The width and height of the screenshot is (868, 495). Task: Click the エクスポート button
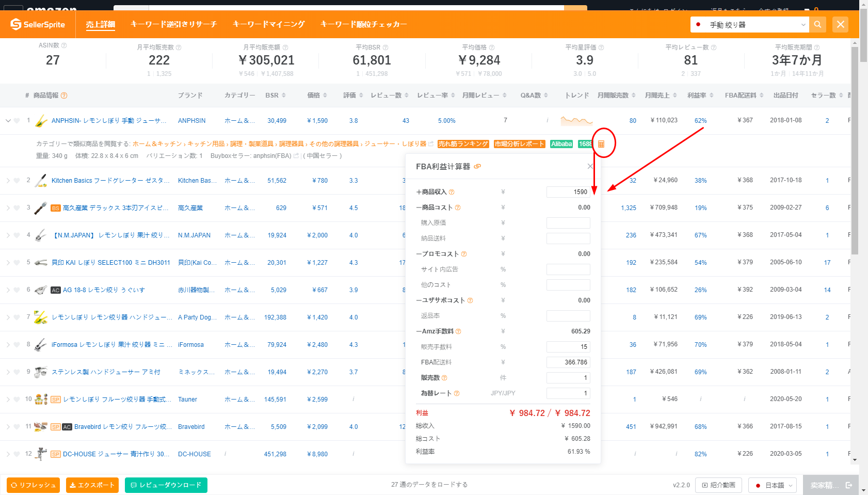92,485
